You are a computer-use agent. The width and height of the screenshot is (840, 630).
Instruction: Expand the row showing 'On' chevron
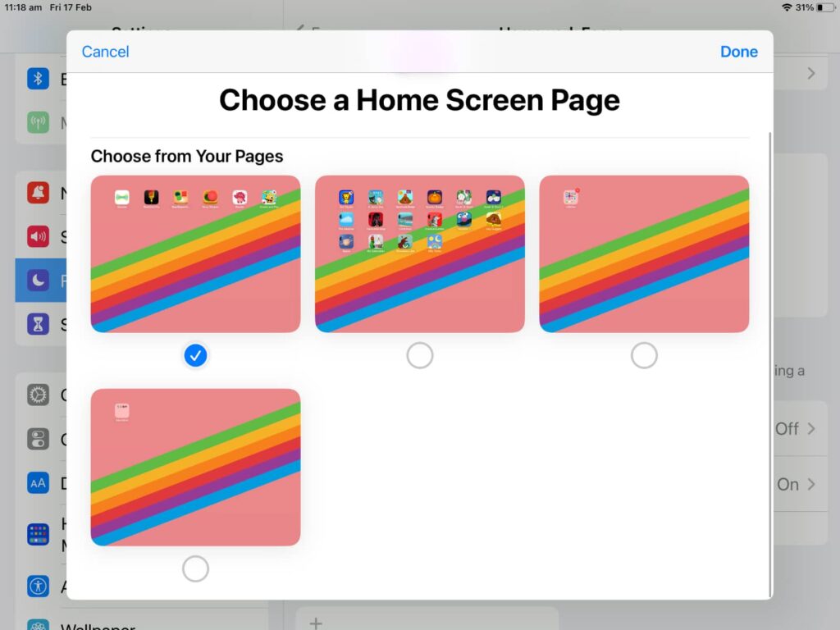[810, 484]
